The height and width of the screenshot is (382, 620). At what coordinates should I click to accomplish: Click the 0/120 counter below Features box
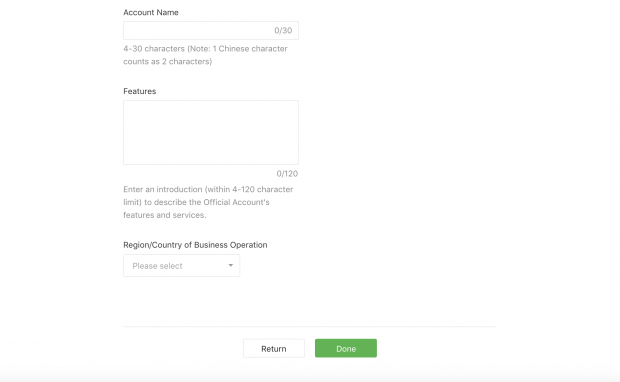tap(287, 174)
